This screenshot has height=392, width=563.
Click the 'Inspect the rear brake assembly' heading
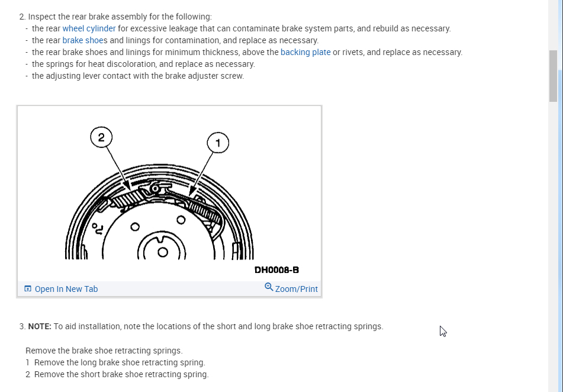click(x=120, y=17)
